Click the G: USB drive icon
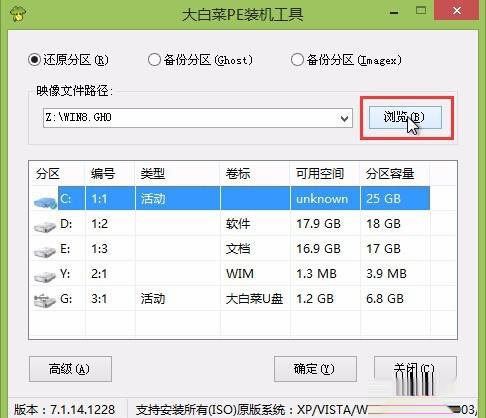 pyautogui.click(x=45, y=301)
